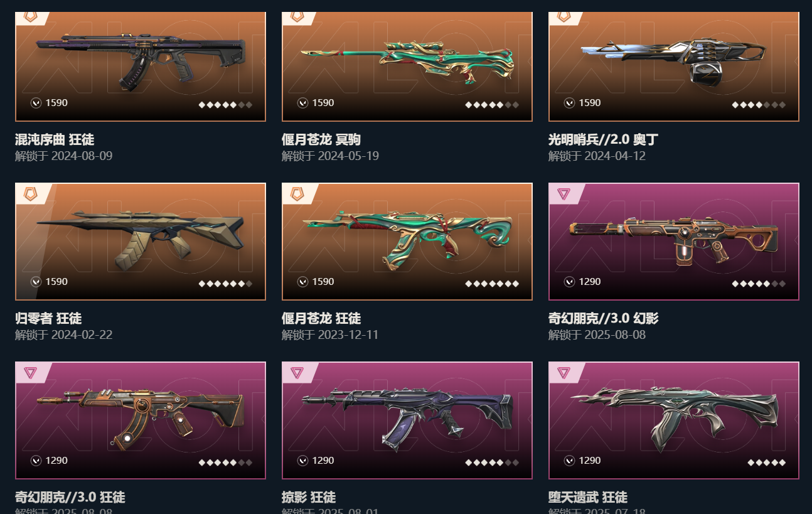Click the upgrade level diamonds on 混沌序曲 狂徒
Screen dimensions: 812x514
[225, 105]
